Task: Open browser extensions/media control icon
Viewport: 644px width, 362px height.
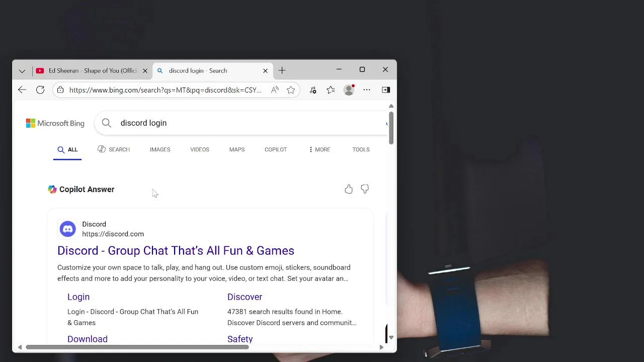Action: 312,90
